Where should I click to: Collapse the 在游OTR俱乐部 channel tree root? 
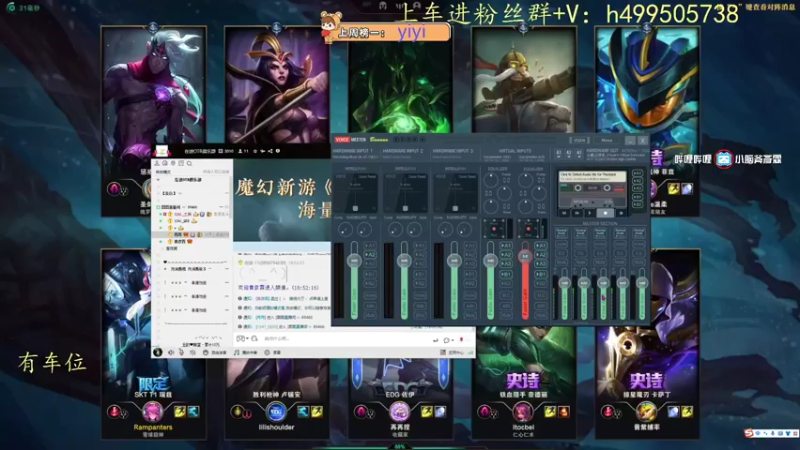click(x=158, y=180)
